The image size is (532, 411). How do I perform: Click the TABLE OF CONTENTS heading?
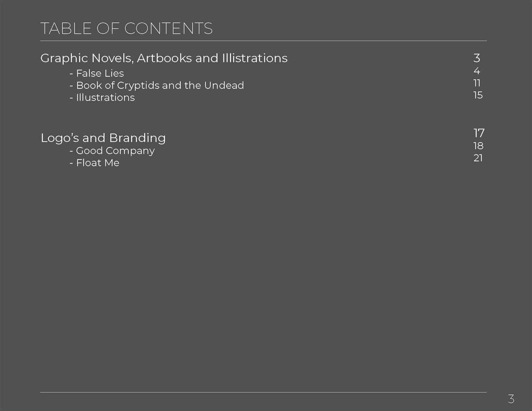pos(127,28)
